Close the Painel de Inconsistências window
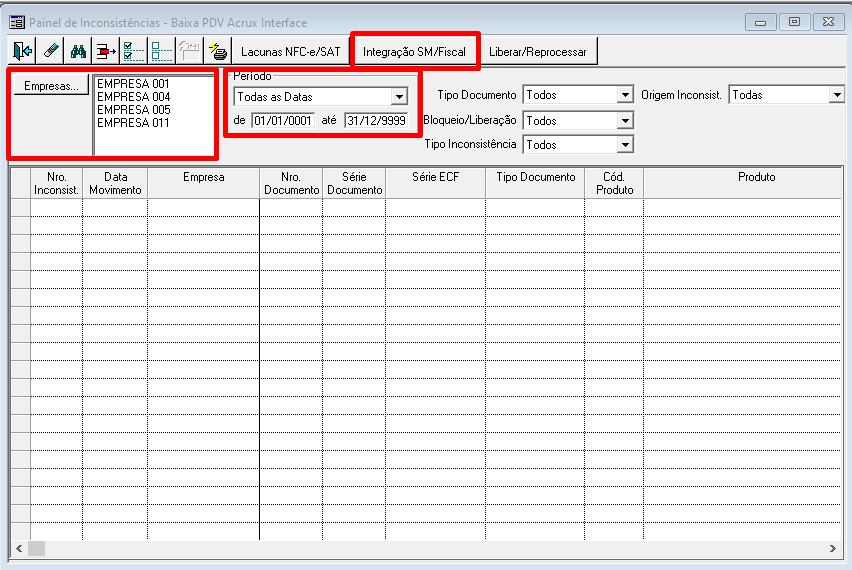 828,22
